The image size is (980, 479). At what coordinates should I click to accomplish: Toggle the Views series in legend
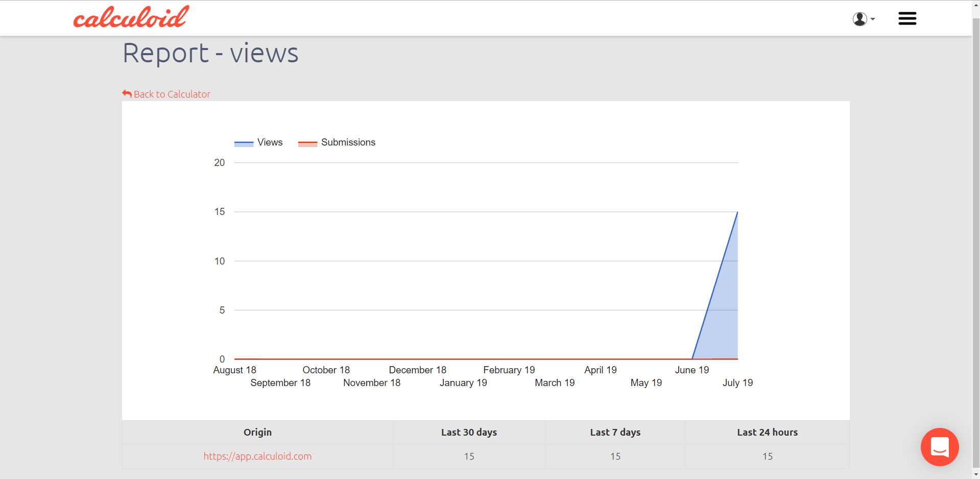258,142
